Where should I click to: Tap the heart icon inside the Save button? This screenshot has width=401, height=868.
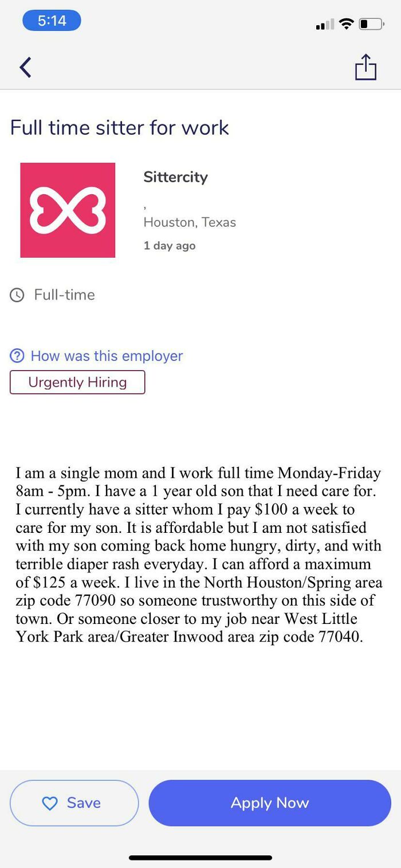pyautogui.click(x=48, y=803)
